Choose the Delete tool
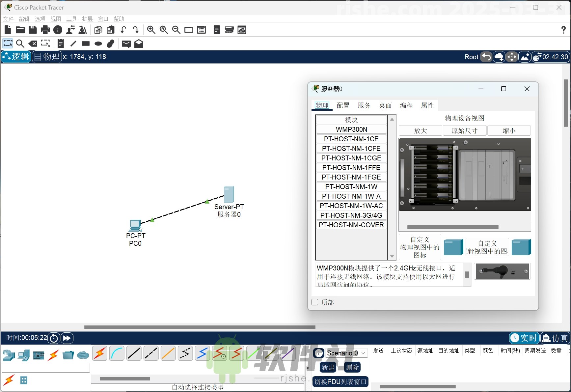The height and width of the screenshot is (392, 571). coord(33,43)
